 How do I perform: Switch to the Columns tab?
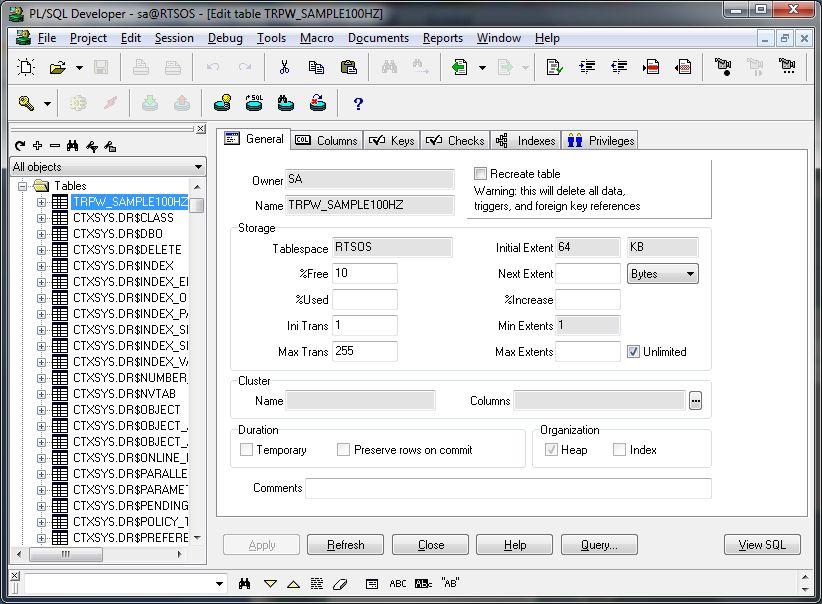coord(327,140)
